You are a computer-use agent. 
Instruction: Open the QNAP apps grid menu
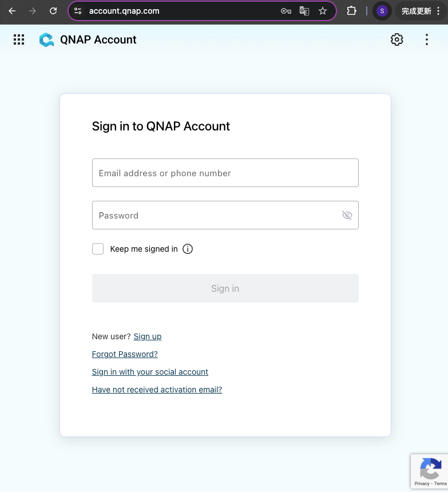[19, 39]
